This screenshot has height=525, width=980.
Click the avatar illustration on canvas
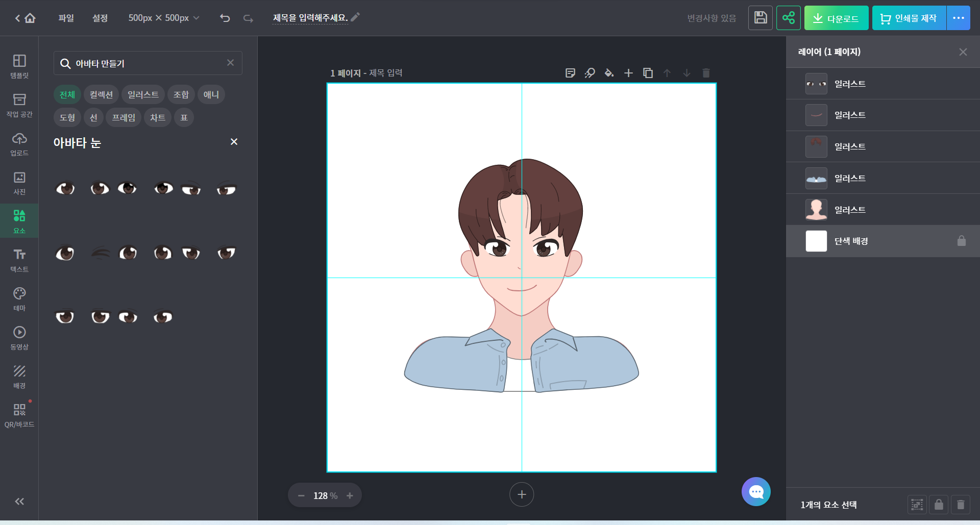(521, 276)
